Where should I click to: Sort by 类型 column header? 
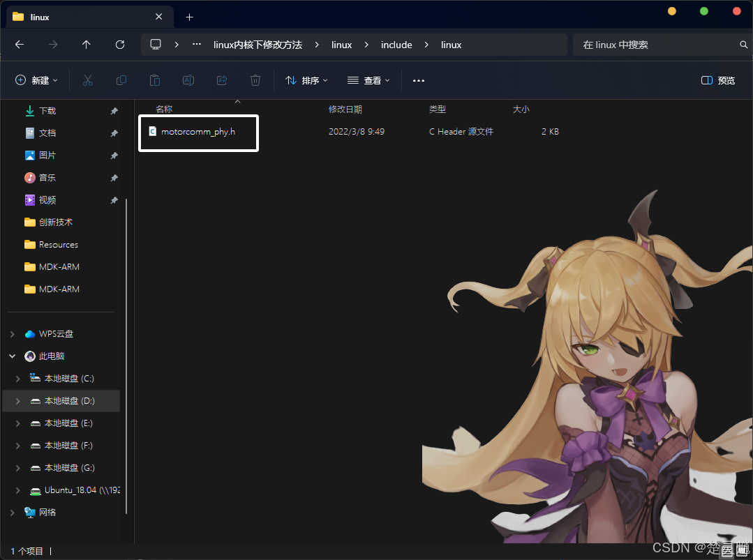pos(438,109)
